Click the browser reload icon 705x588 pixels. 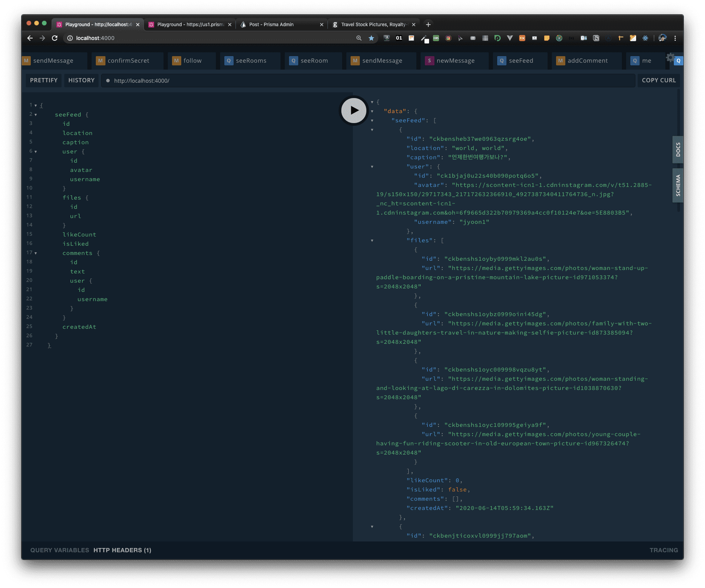[55, 38]
